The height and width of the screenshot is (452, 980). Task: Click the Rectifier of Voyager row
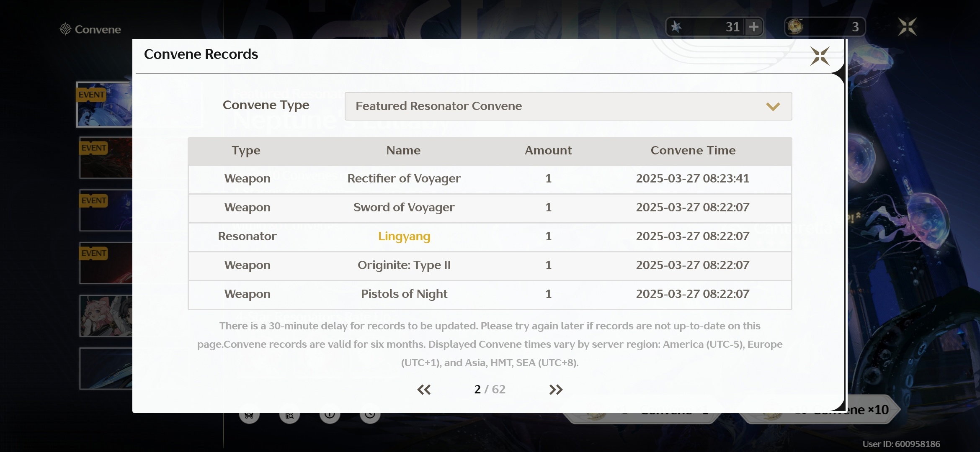404,179
